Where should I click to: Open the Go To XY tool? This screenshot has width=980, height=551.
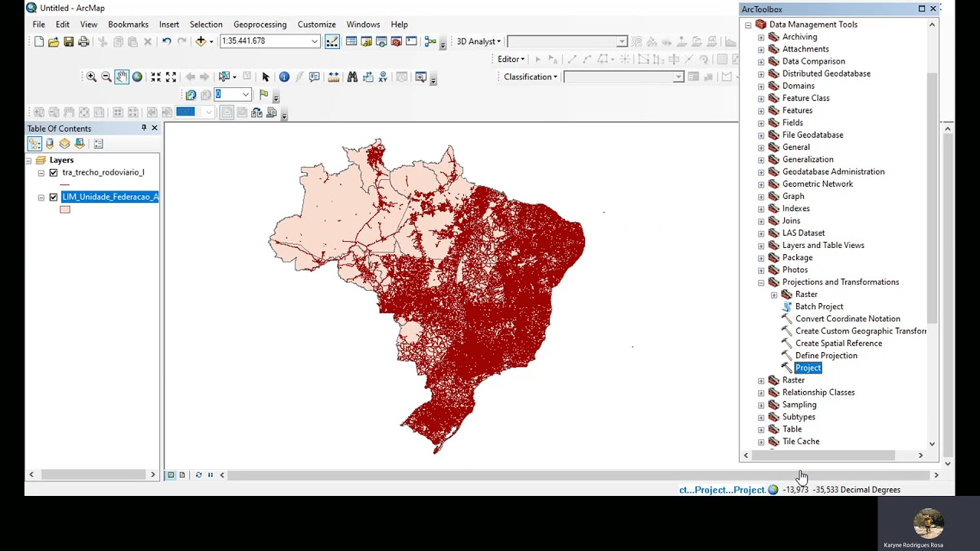coord(383,77)
